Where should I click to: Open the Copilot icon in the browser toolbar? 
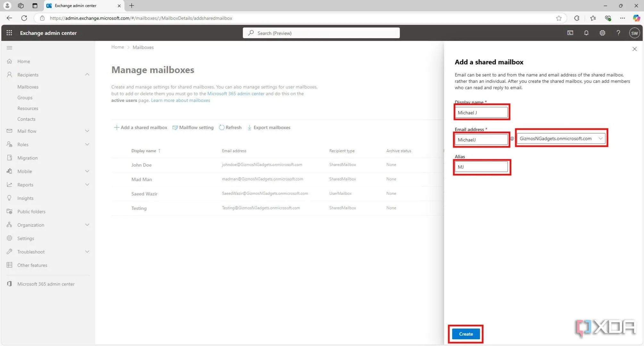coord(636,18)
